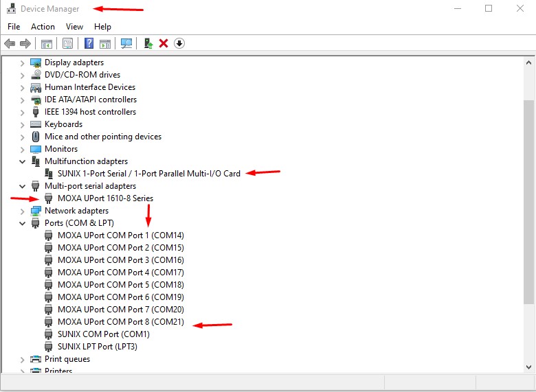Expand the Display adapters node
The width and height of the screenshot is (536, 392).
coord(22,63)
